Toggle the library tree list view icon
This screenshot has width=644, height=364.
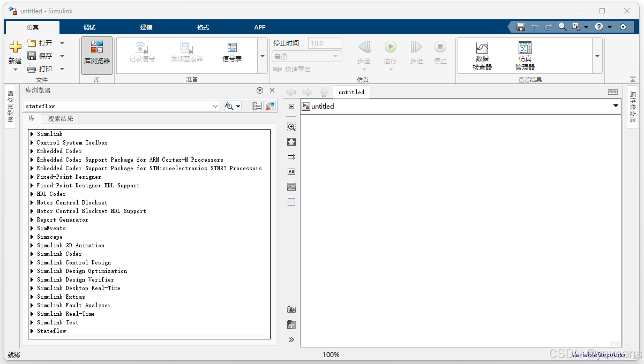pyautogui.click(x=258, y=106)
